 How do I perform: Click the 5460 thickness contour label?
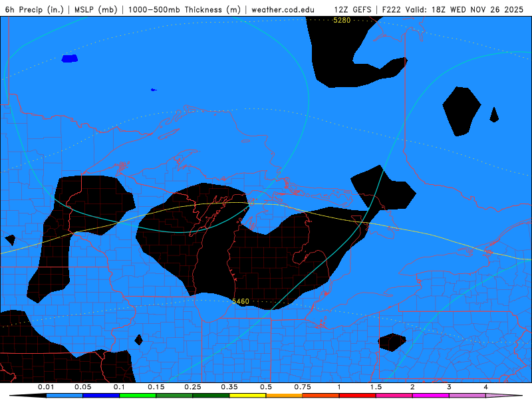241,301
